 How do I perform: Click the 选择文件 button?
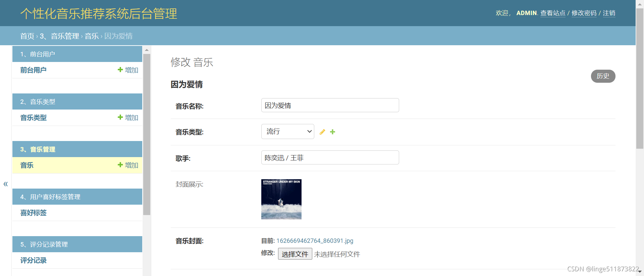click(295, 254)
